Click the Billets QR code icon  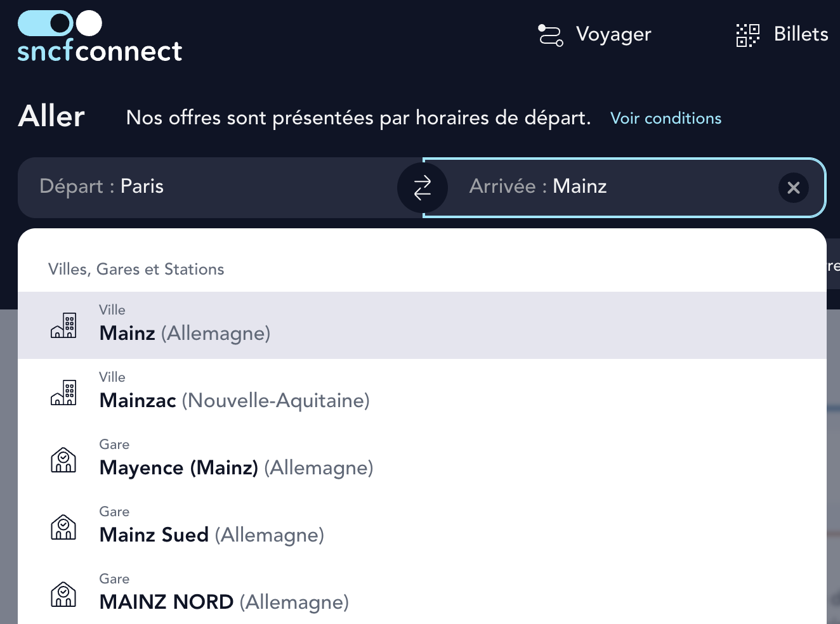(x=747, y=35)
